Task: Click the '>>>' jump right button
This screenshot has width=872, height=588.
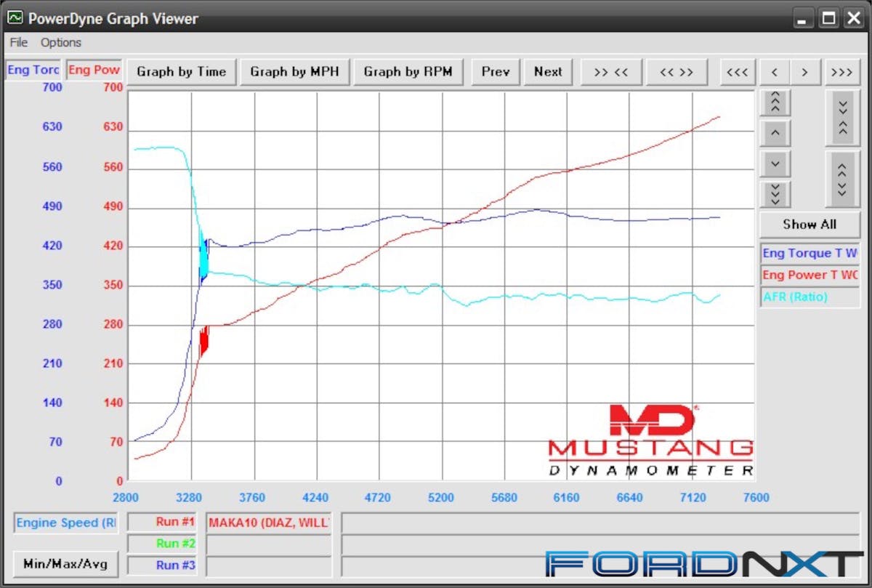Action: [x=841, y=72]
